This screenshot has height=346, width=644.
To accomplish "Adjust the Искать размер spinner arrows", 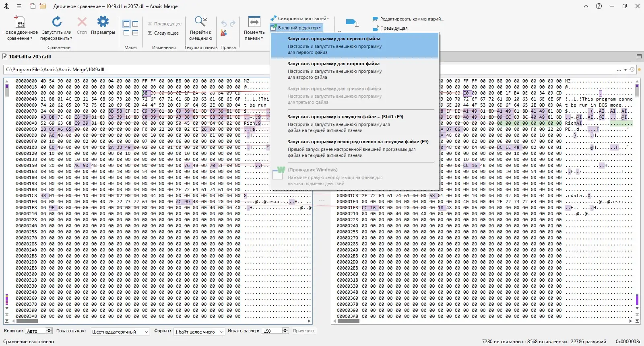I will (x=285, y=331).
